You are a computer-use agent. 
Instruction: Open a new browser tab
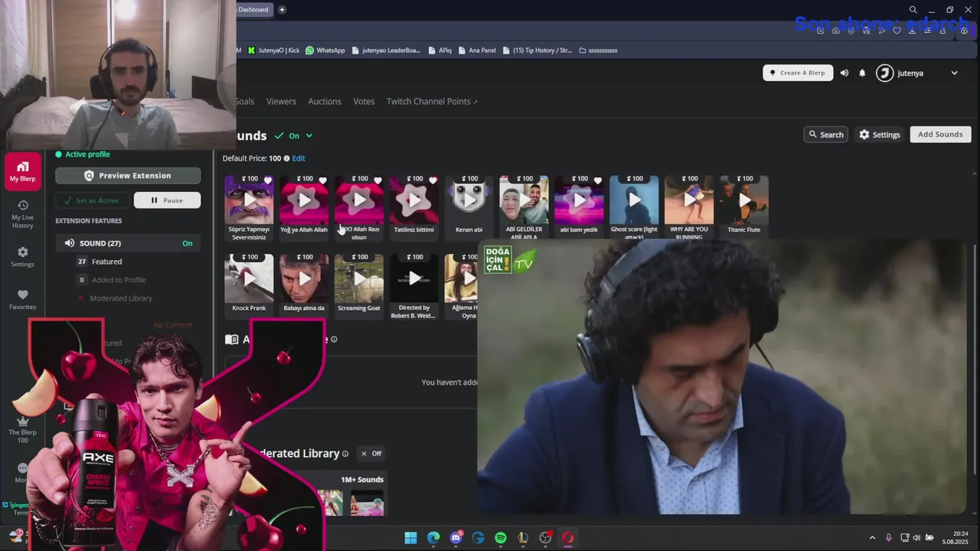(282, 9)
